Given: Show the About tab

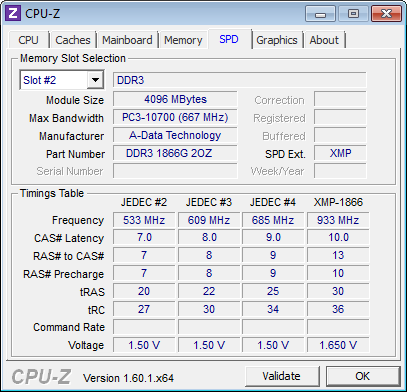Looking at the screenshot, I should (324, 40).
